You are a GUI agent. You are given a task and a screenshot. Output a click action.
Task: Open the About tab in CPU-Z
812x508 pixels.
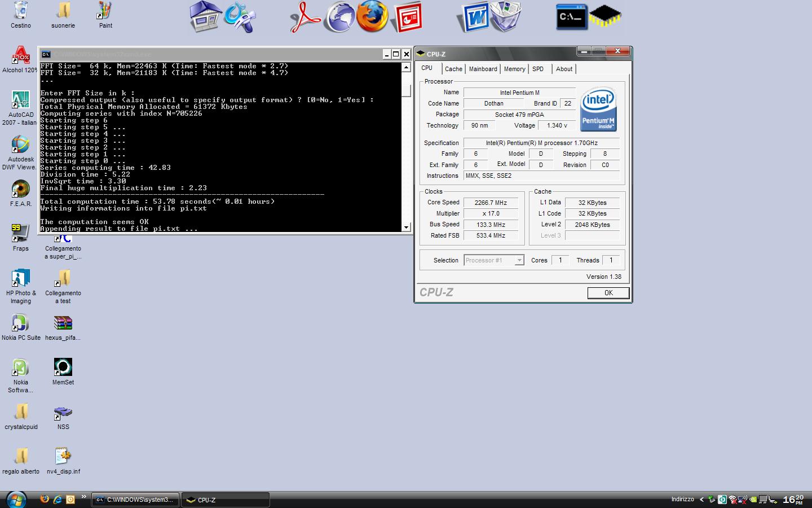[x=564, y=69]
